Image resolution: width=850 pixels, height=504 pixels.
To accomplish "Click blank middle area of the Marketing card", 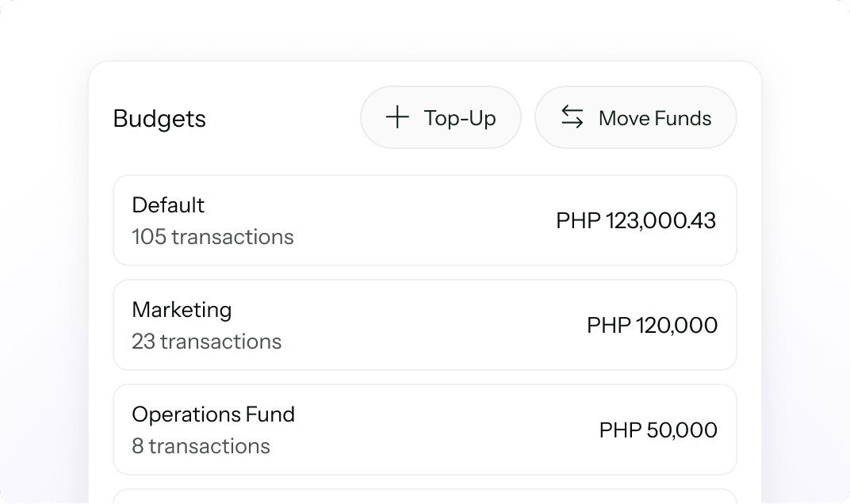I will click(428, 325).
